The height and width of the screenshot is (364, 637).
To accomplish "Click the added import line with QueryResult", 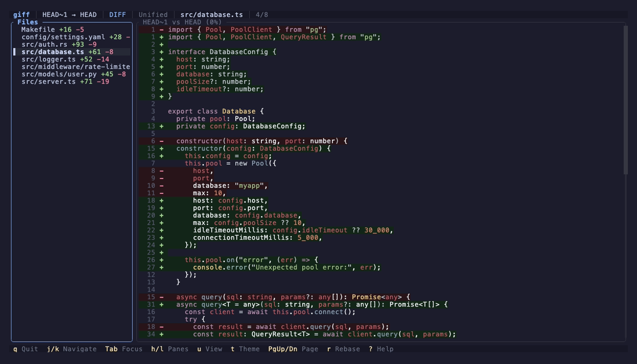I will click(x=274, y=37).
